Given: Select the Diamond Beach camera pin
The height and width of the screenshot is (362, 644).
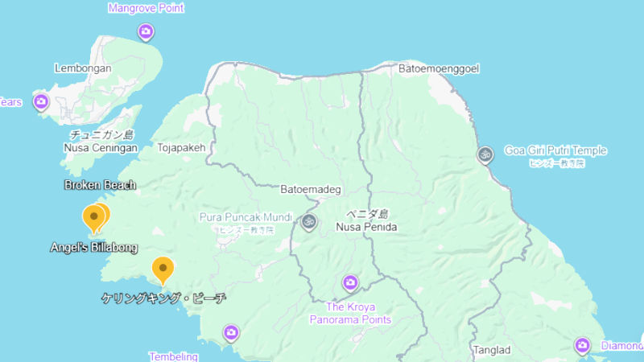Looking at the screenshot, I should point(582,346).
